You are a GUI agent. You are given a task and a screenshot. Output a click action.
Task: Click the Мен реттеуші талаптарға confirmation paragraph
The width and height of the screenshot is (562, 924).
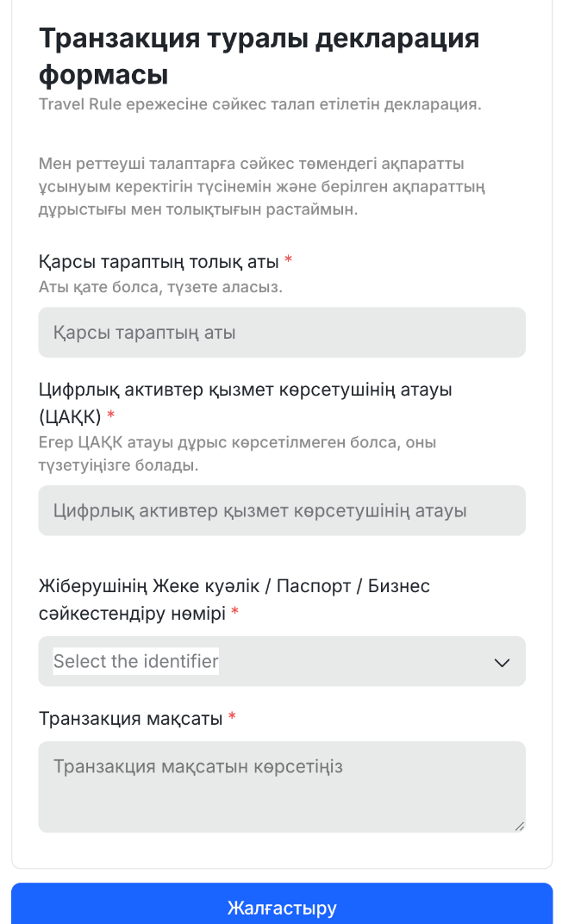click(x=263, y=186)
